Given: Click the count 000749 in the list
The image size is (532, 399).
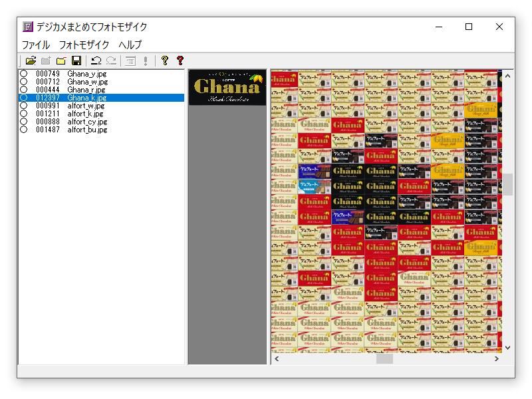Looking at the screenshot, I should tap(48, 74).
